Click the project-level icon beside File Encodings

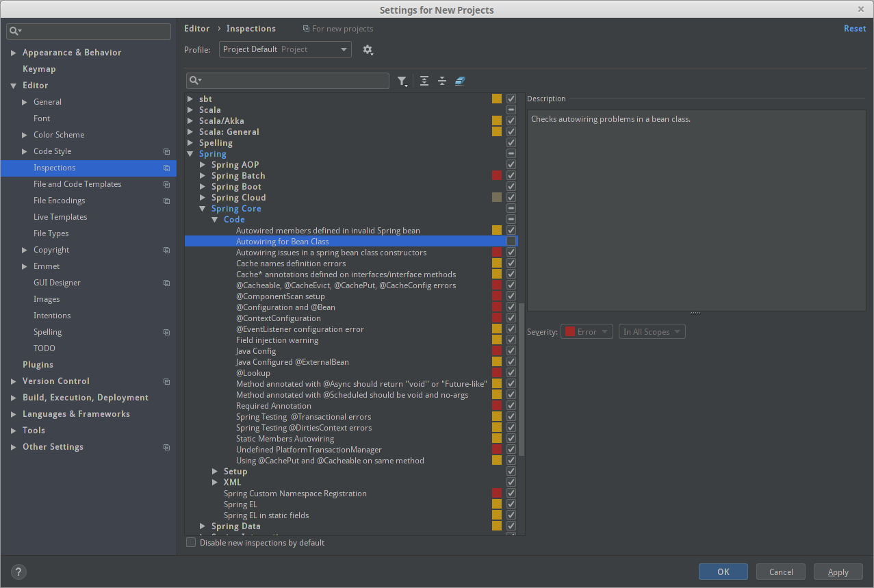166,201
